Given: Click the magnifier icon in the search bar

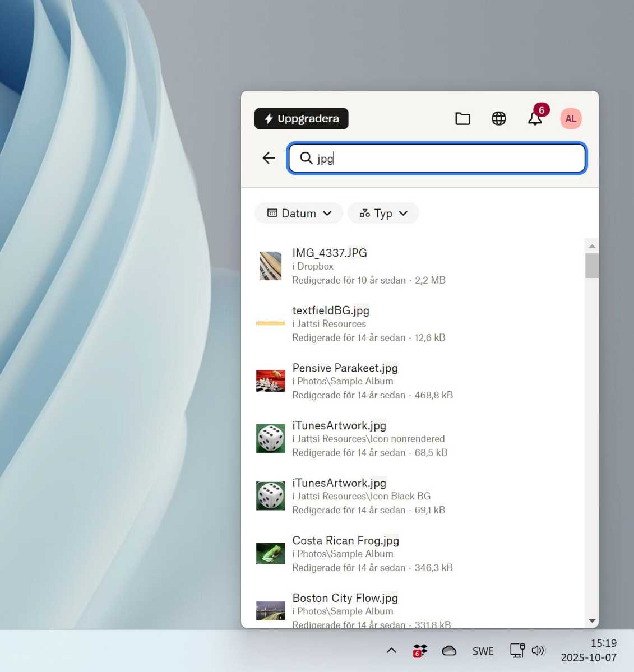Looking at the screenshot, I should 306,159.
